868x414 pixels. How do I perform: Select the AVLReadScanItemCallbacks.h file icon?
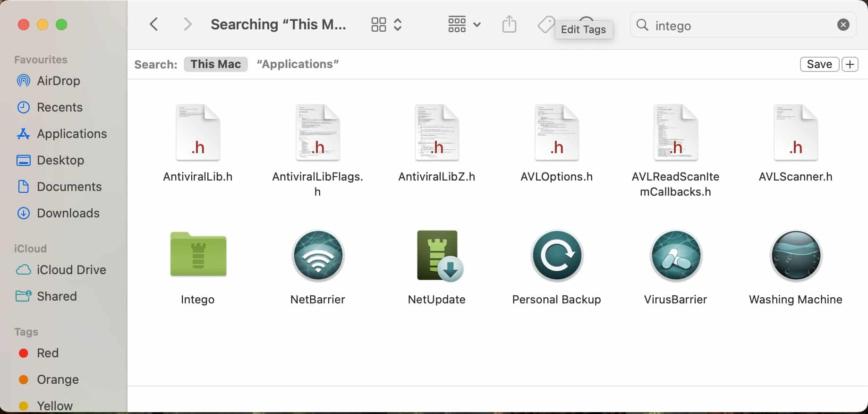point(676,132)
